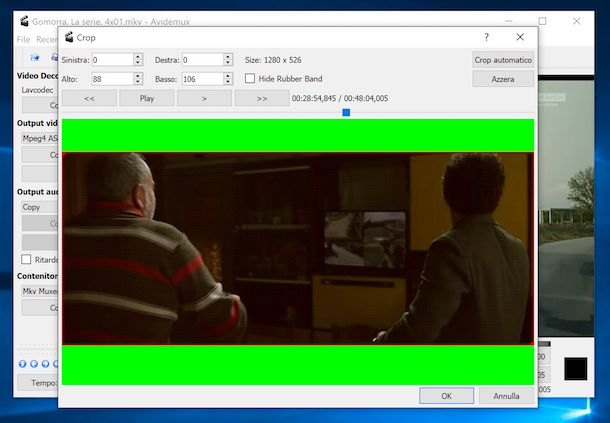Click the open video file toolbar icon in Avidemux
Image resolution: width=610 pixels, height=423 pixels.
[x=35, y=58]
